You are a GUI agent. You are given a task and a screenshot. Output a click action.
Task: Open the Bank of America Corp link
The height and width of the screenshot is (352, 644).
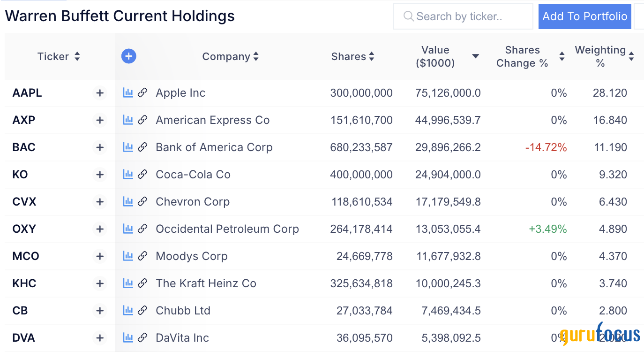click(214, 147)
